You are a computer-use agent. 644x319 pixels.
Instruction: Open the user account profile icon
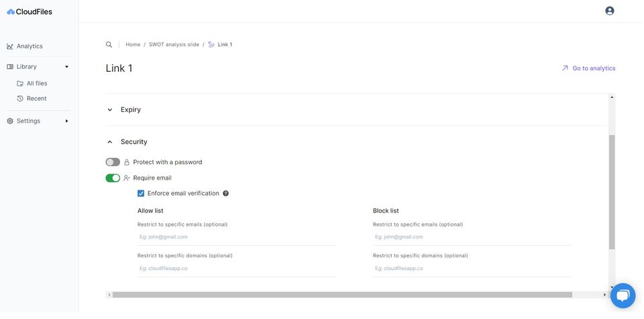tap(609, 11)
